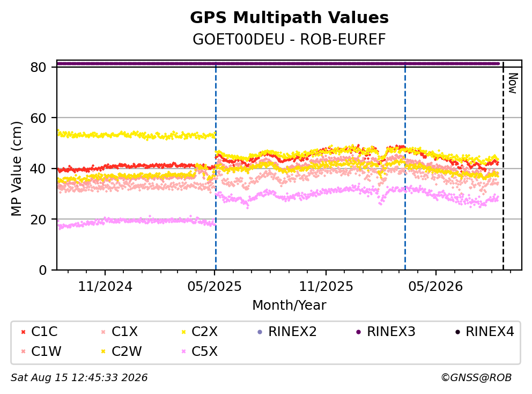
Task: Click the RINEX2 legend entry
Action: (287, 332)
